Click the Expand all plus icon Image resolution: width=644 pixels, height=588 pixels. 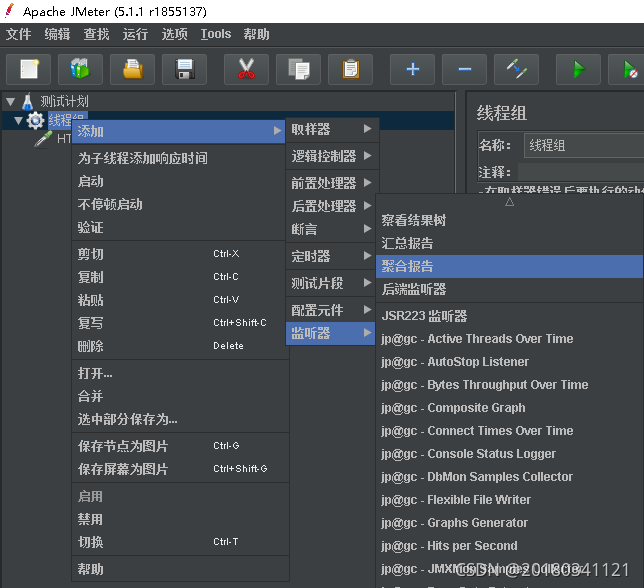(x=412, y=69)
